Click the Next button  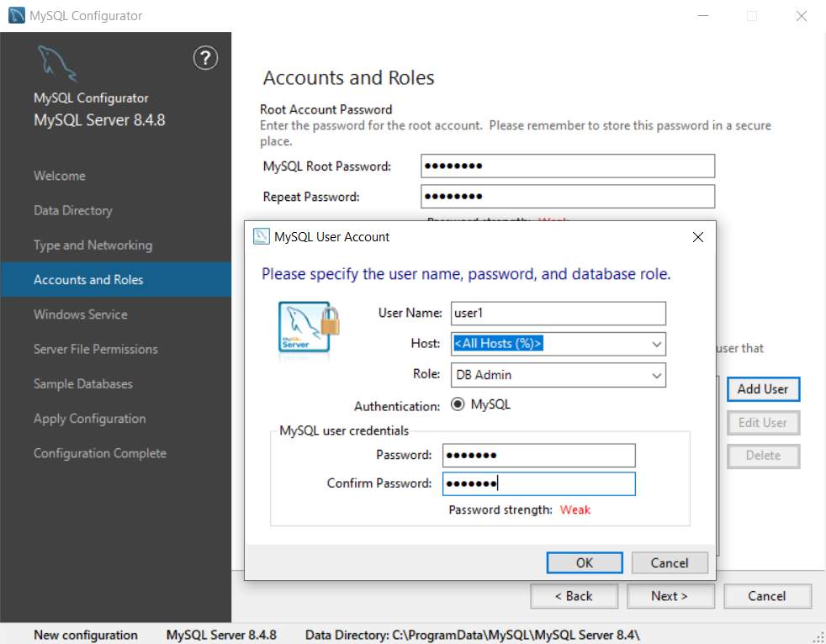[x=670, y=596]
